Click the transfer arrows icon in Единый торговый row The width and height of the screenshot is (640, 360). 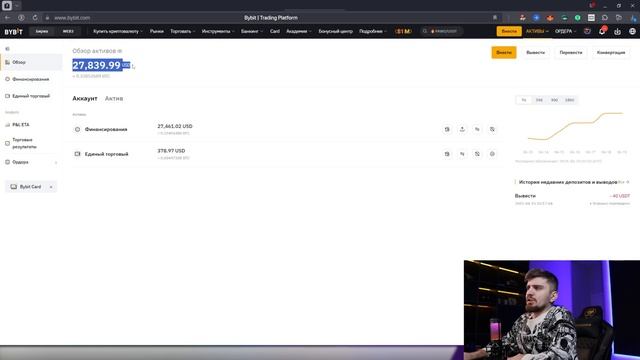462,154
